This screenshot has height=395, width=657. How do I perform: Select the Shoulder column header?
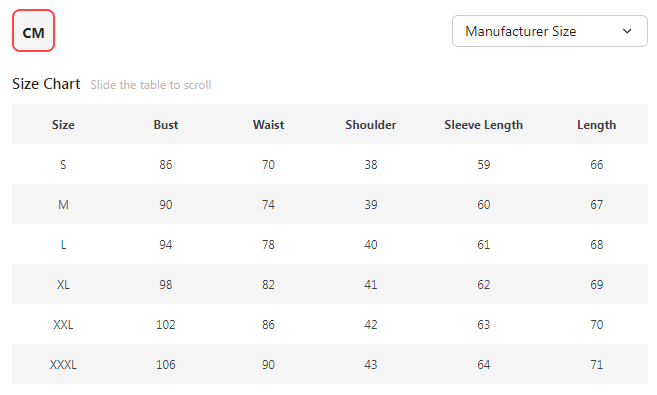371,125
